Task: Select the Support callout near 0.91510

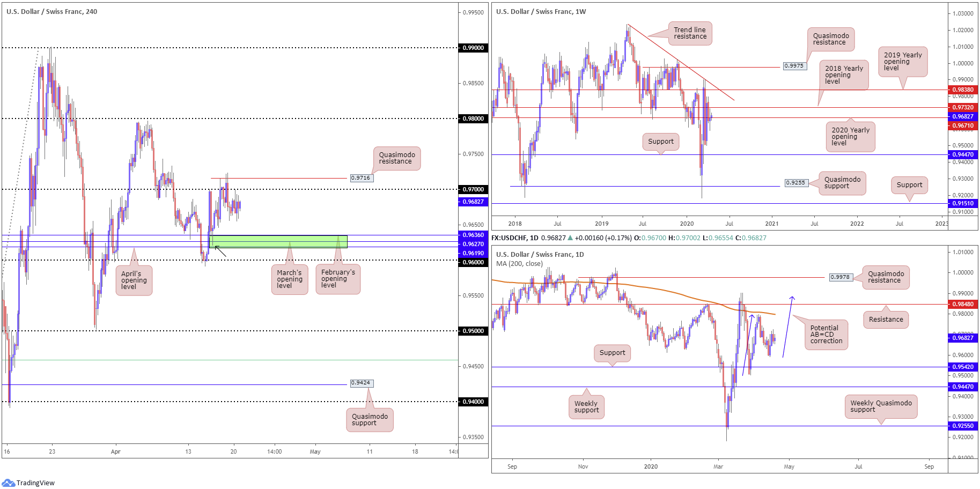Action: (910, 185)
